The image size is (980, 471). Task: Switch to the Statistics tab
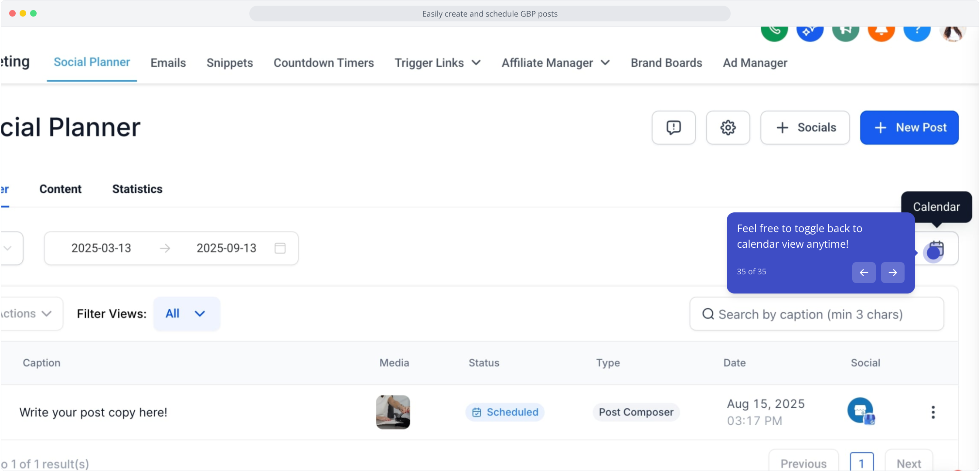tap(137, 189)
